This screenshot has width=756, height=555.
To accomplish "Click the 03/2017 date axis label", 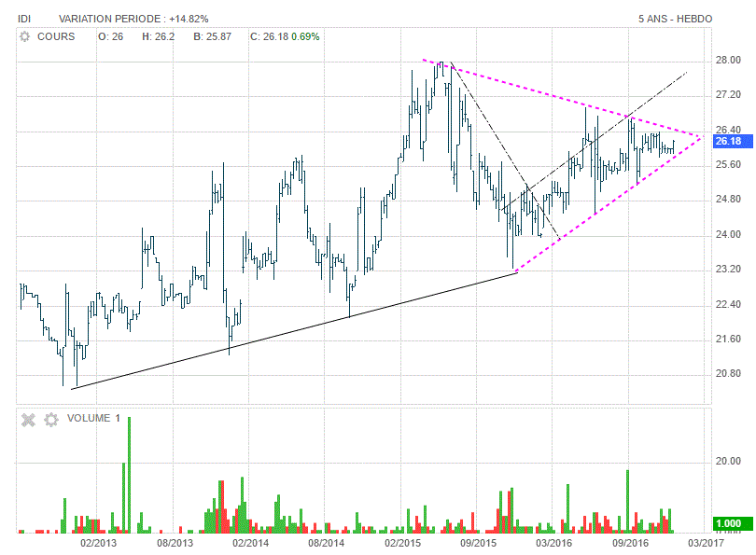I will (706, 543).
